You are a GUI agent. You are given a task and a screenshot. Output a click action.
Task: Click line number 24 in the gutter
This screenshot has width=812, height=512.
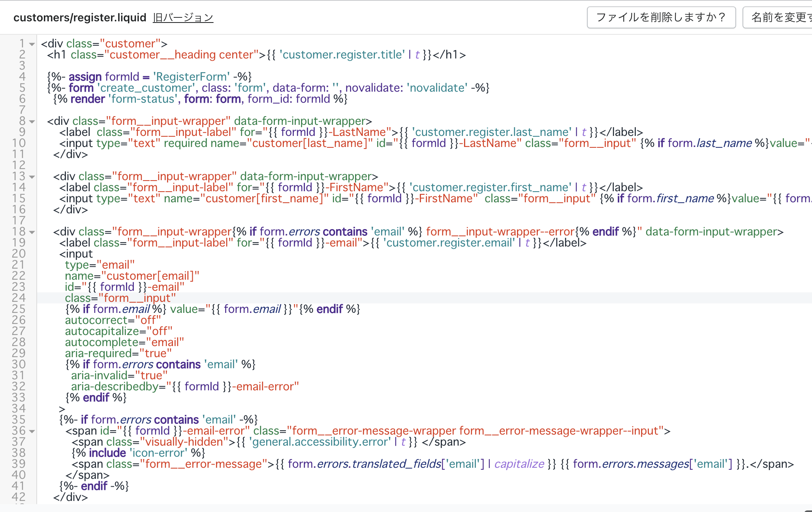coord(19,298)
